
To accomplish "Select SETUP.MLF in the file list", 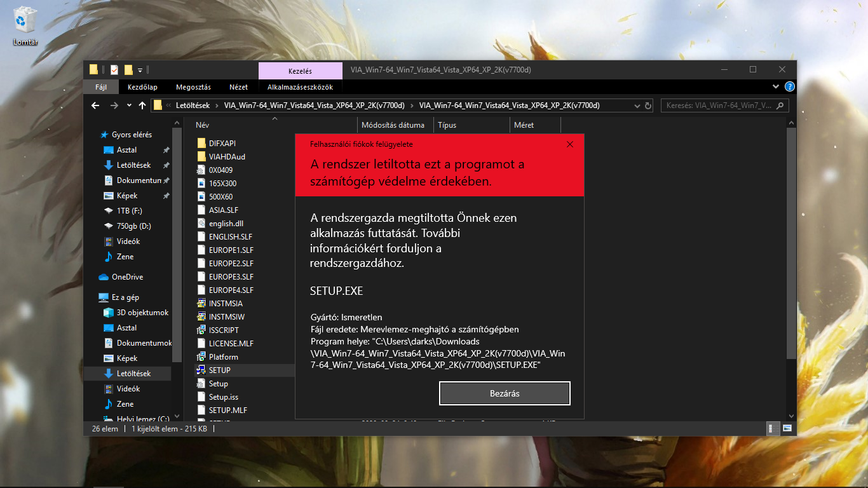I will [227, 410].
